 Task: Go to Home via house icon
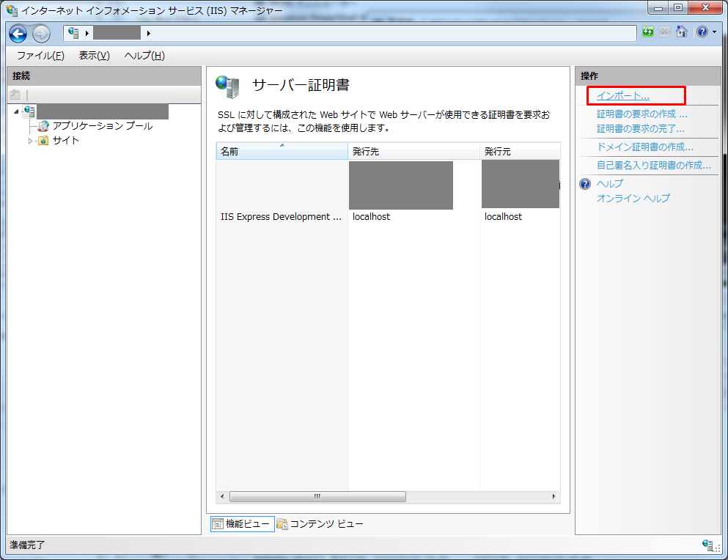pos(682,32)
